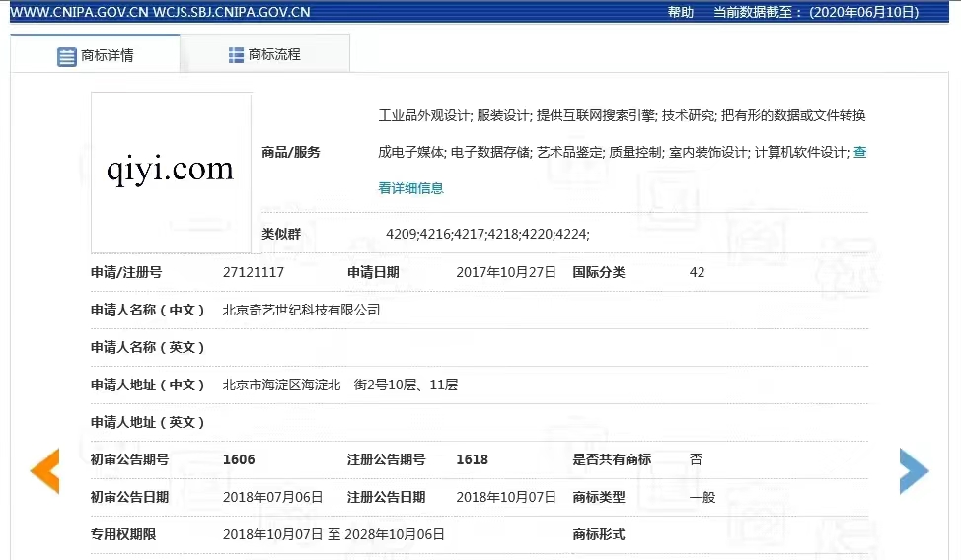Click applicant name 北京奇艺世纪科技有限公司
Screen dimensions: 961x560
[301, 310]
